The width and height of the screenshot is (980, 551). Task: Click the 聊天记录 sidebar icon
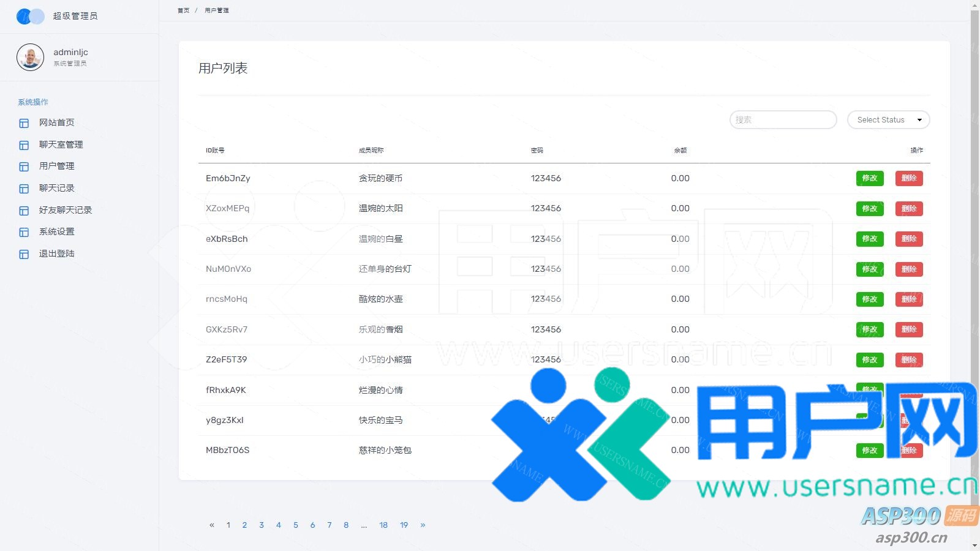[24, 189]
